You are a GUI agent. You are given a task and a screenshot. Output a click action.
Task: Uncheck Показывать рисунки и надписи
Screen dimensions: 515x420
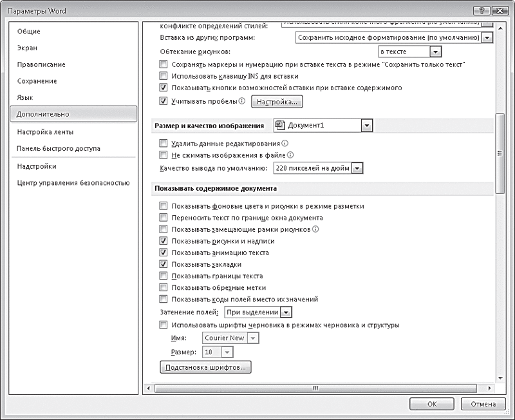pyautogui.click(x=164, y=241)
